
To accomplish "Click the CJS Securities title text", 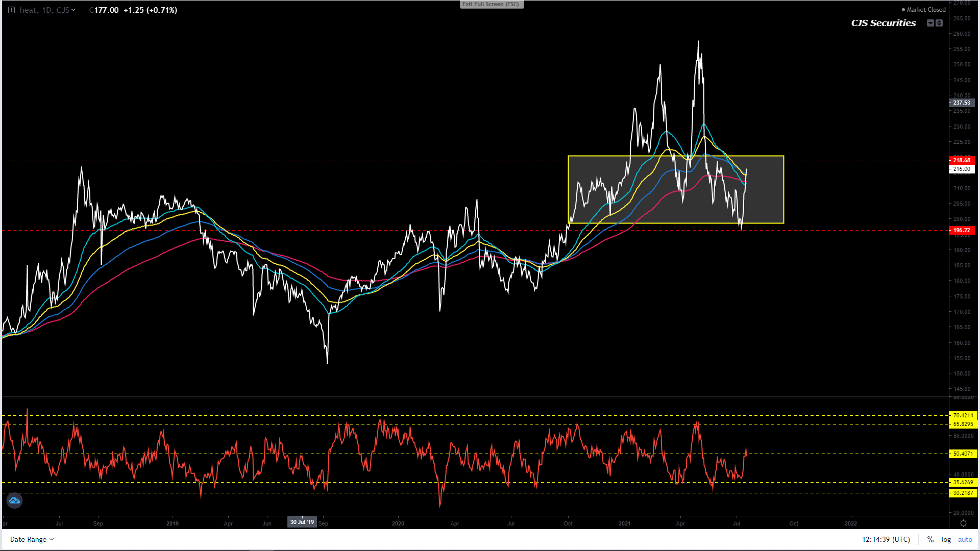I will (x=883, y=23).
